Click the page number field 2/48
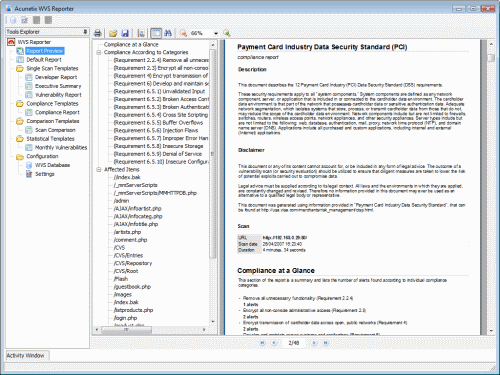This screenshot has height=375, width=500. [294, 343]
